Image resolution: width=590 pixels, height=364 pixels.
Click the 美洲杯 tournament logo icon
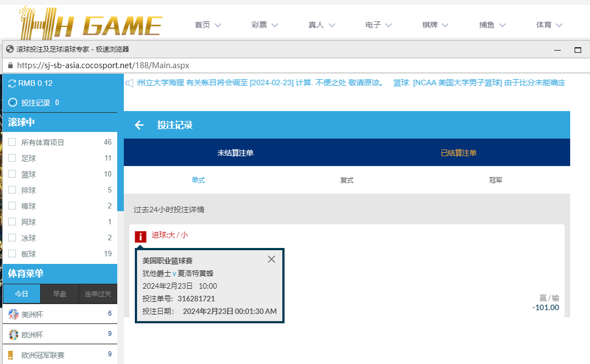[14, 314]
